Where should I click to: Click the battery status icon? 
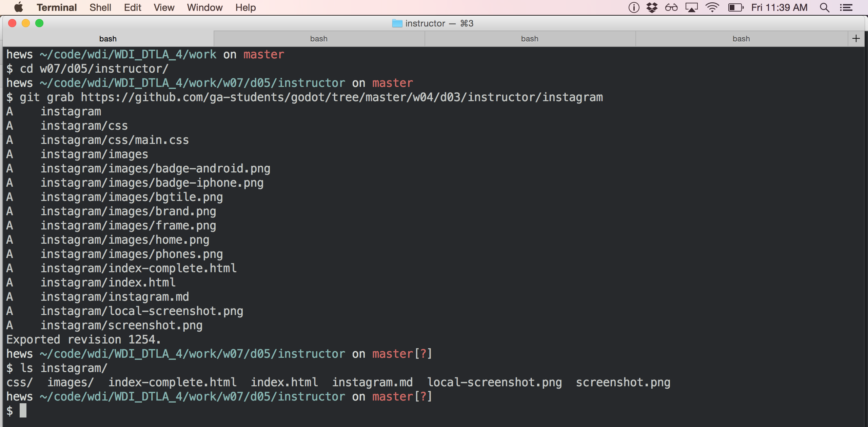(735, 7)
